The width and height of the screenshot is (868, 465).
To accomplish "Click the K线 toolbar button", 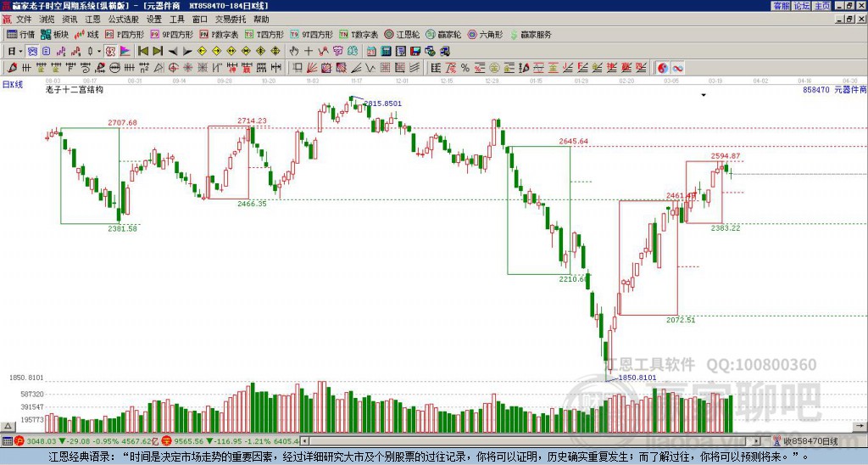I will click(86, 34).
